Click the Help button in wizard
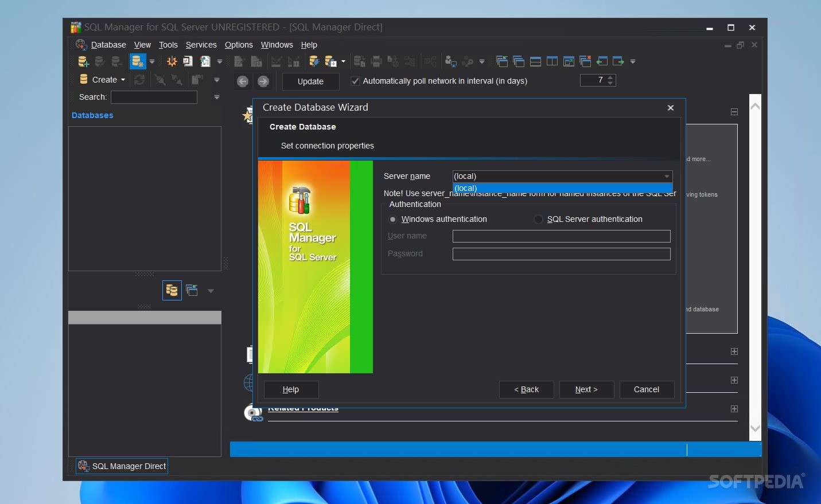821x504 pixels. pyautogui.click(x=291, y=389)
